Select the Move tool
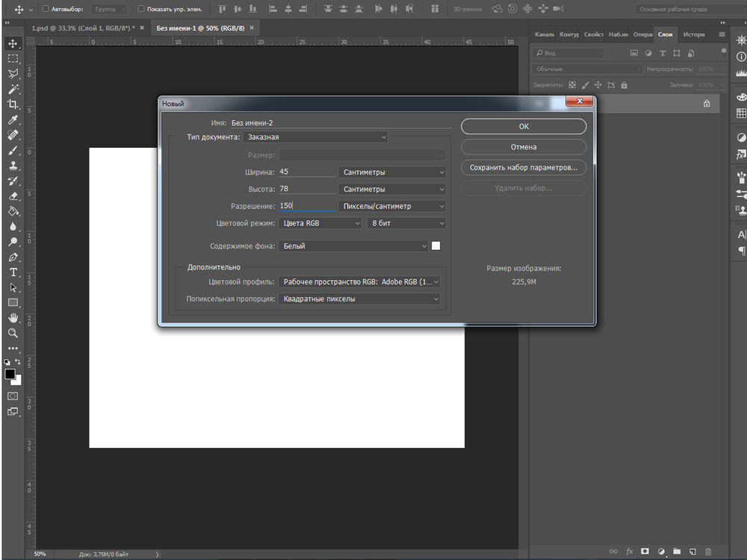The width and height of the screenshot is (747, 560). 13,43
